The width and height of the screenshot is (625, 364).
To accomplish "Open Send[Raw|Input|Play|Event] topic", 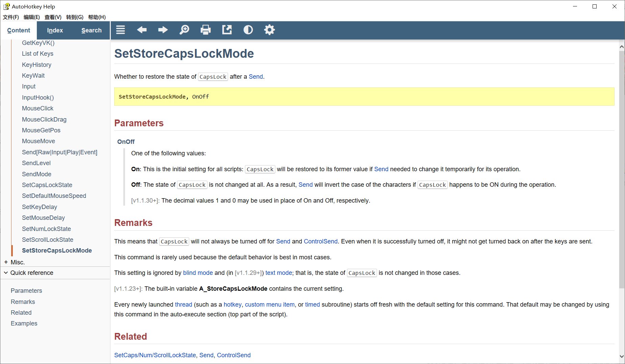I will coord(59,152).
